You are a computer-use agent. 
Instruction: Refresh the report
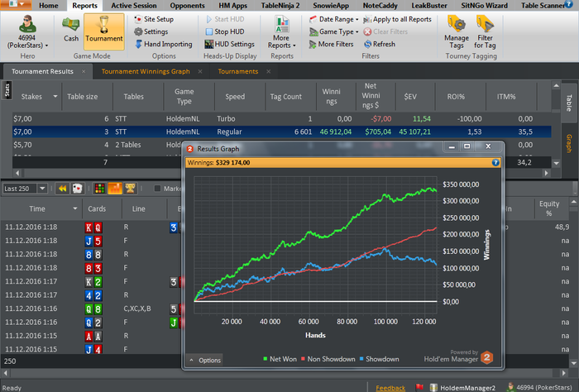tap(379, 45)
